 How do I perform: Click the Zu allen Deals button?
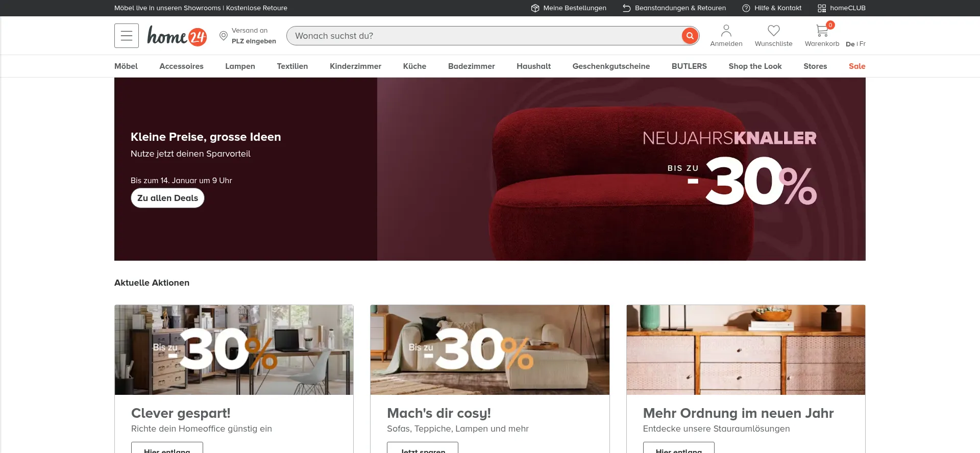[x=167, y=198]
